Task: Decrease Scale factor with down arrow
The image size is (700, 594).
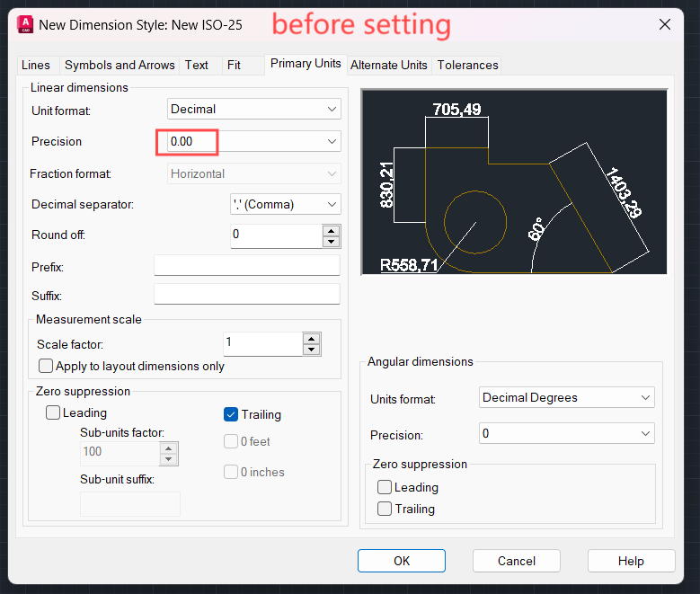Action: pos(312,350)
